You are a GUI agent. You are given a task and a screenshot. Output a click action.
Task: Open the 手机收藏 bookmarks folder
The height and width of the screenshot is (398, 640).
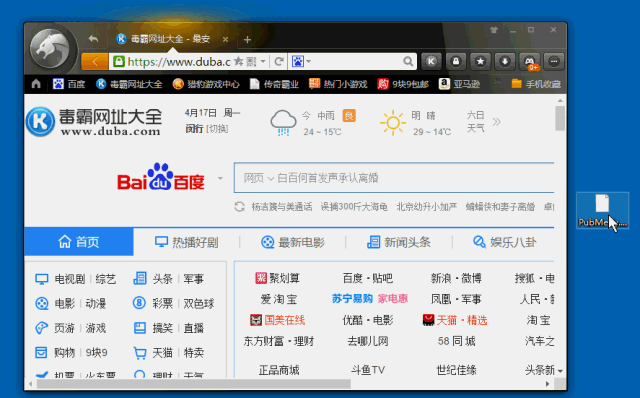(x=536, y=84)
